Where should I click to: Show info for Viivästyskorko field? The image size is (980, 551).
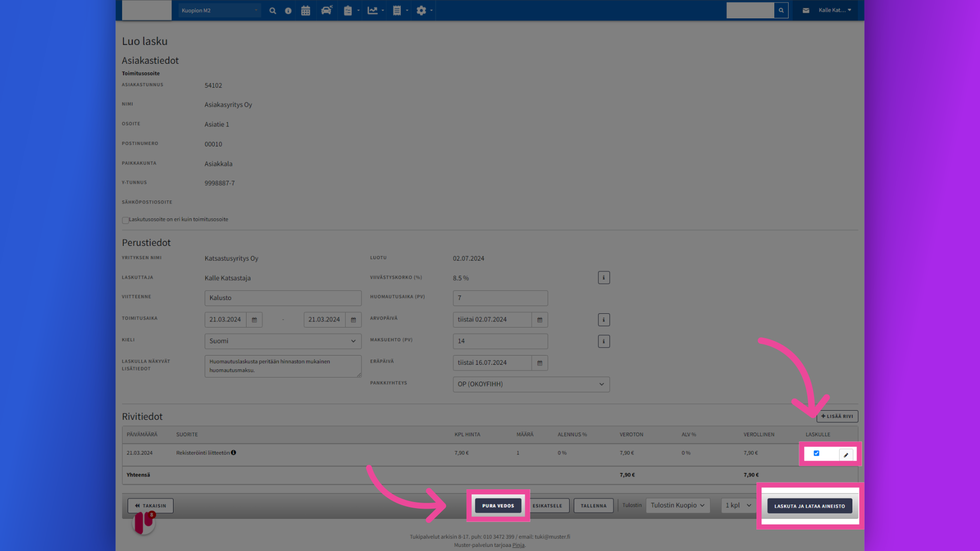[x=604, y=278]
